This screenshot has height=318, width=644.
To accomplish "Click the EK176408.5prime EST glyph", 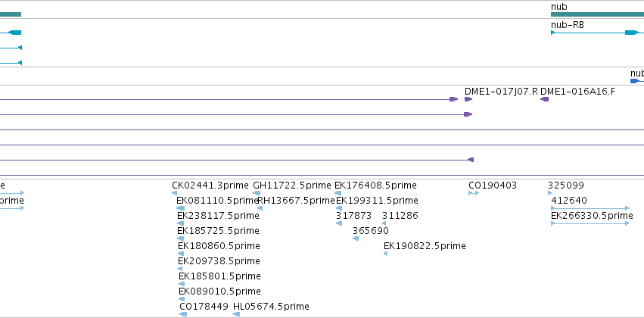I will tap(338, 193).
